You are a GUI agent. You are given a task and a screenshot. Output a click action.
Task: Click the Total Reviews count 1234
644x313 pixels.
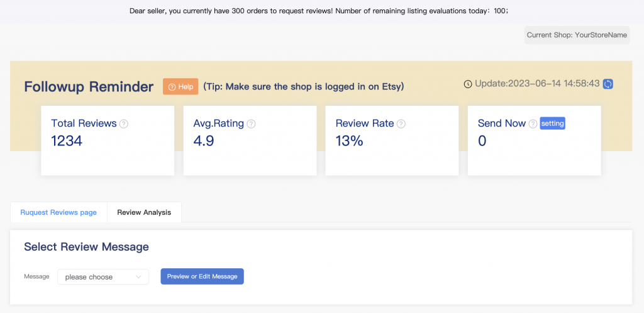pyautogui.click(x=67, y=141)
